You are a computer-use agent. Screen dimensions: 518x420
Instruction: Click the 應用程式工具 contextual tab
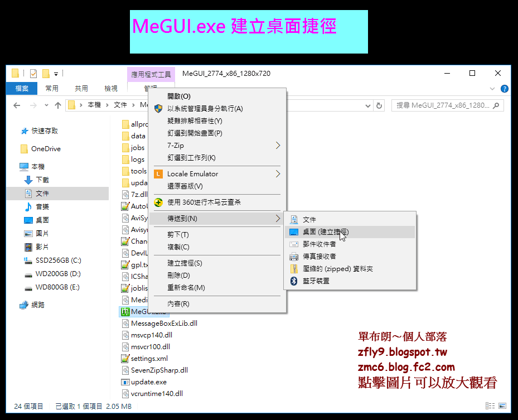click(151, 74)
